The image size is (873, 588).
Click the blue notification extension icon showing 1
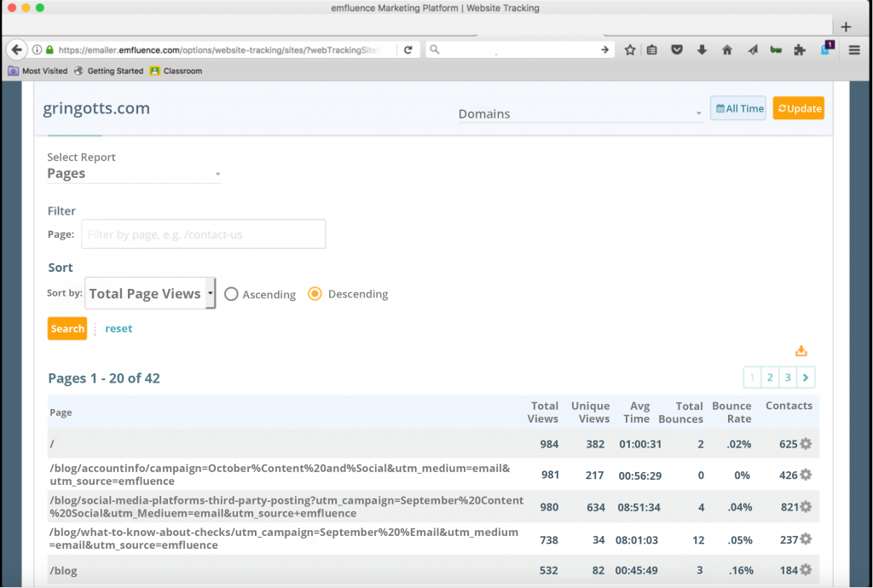(x=825, y=49)
